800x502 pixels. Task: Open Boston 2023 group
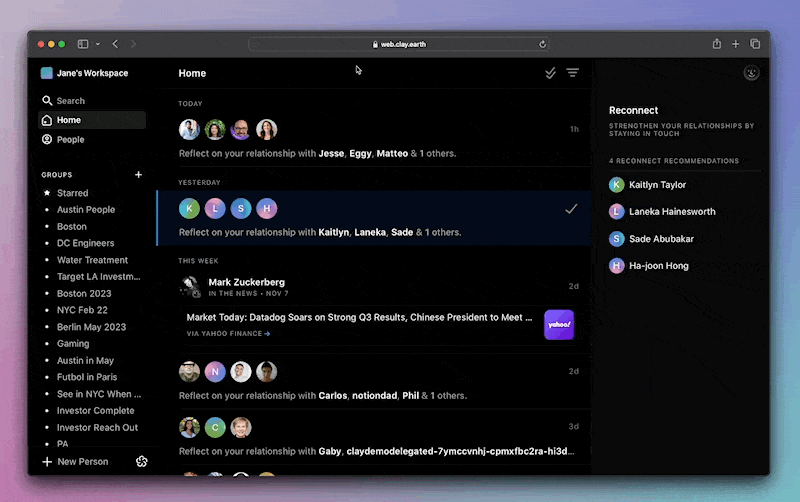[84, 293]
